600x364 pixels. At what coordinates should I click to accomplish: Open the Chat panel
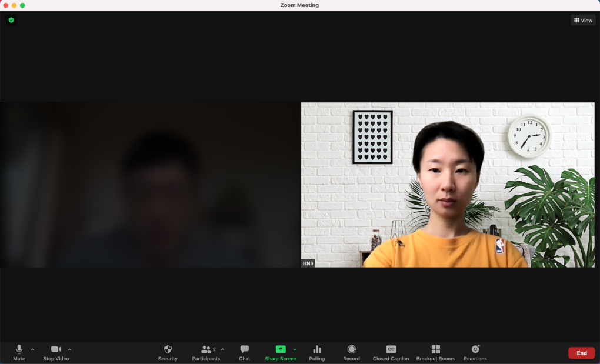click(x=244, y=349)
